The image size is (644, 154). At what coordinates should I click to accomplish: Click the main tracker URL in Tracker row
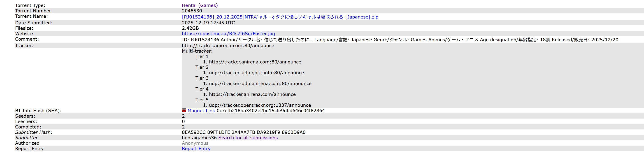[x=228, y=46]
